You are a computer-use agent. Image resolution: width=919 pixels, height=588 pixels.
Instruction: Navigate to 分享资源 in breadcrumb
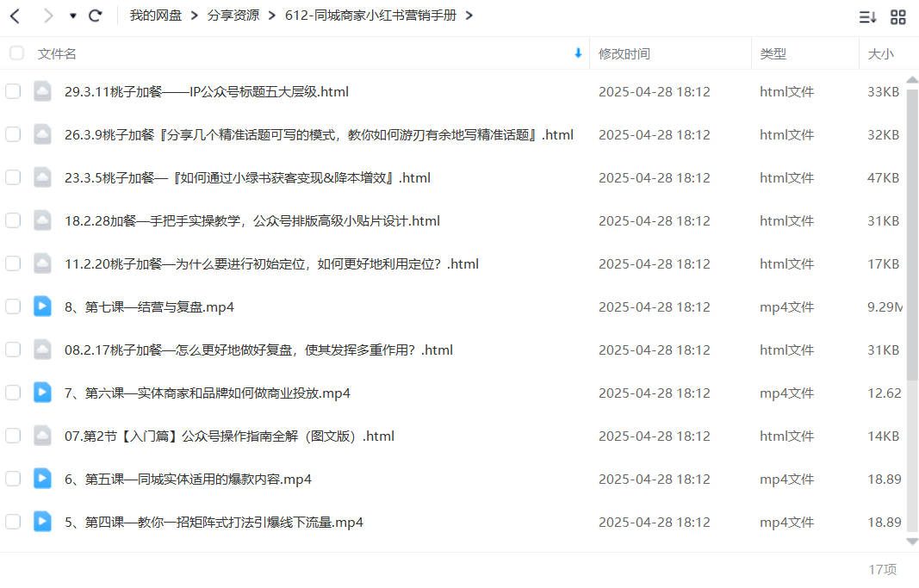(233, 15)
